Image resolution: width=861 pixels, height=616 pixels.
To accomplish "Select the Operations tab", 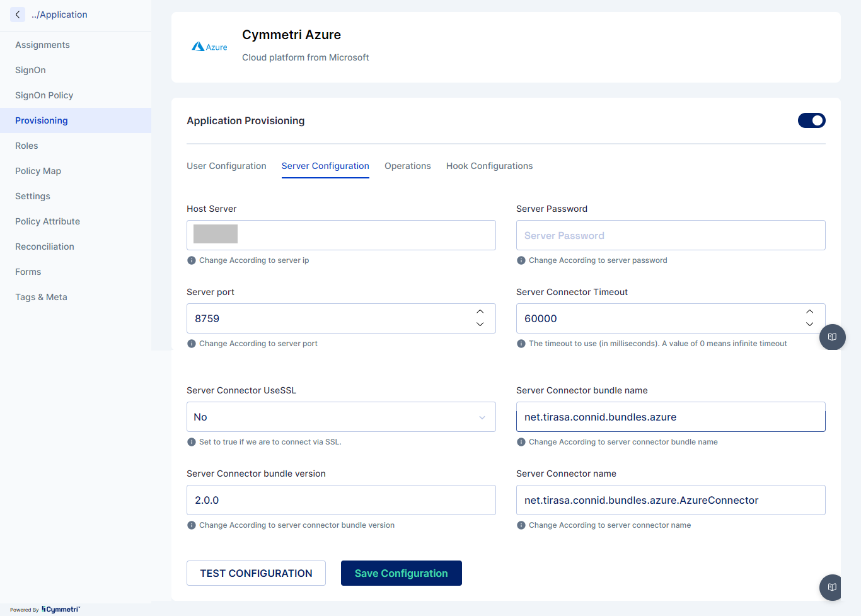I will [407, 166].
